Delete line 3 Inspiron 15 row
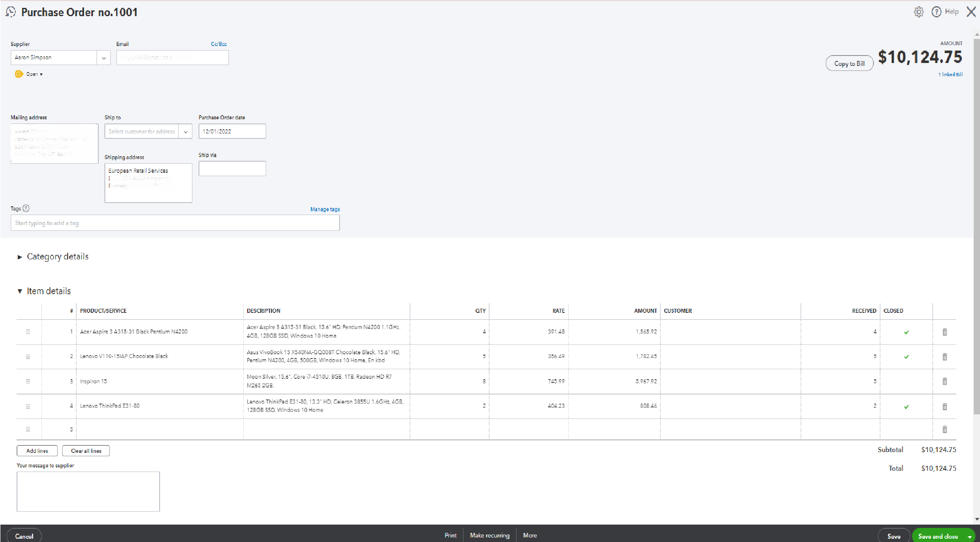The height and width of the screenshot is (542, 980). pos(944,381)
